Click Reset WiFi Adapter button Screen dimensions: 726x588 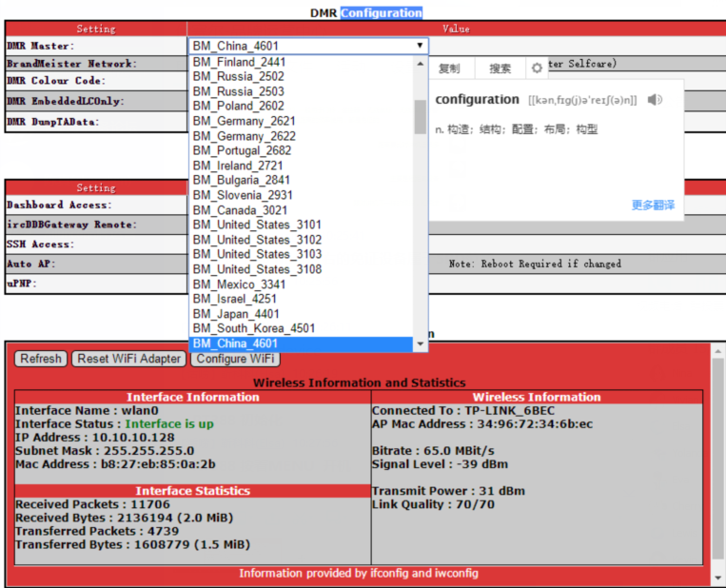point(129,359)
